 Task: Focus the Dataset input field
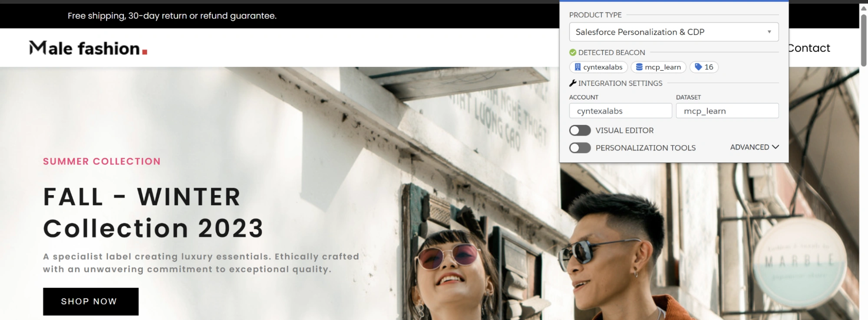coord(727,111)
